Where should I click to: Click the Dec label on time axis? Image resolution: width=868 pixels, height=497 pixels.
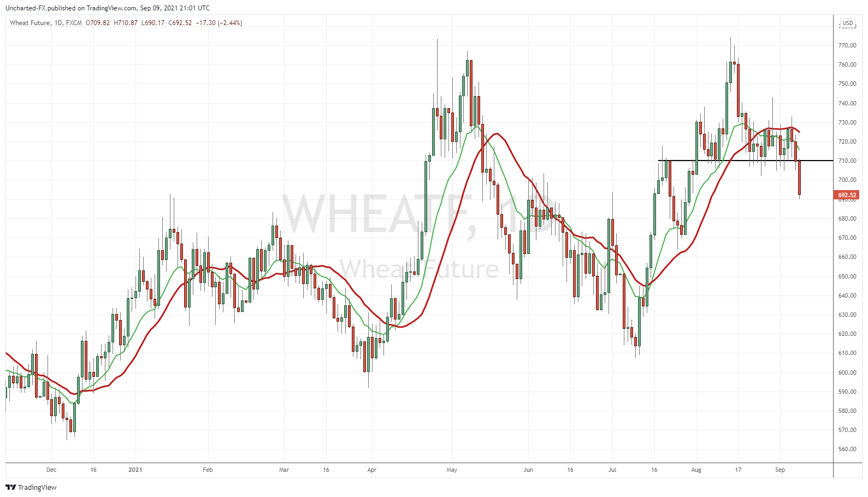click(x=51, y=470)
